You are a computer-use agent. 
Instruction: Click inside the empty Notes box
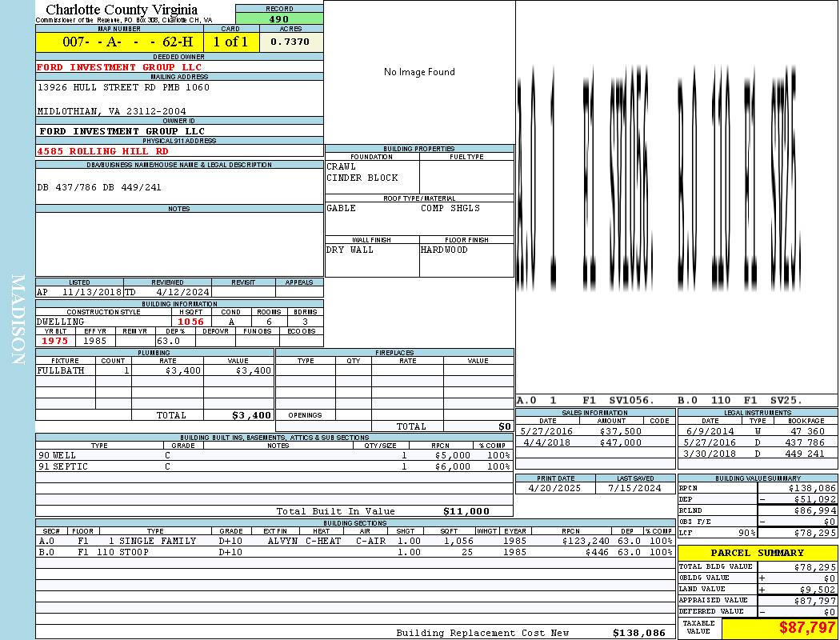coord(179,244)
